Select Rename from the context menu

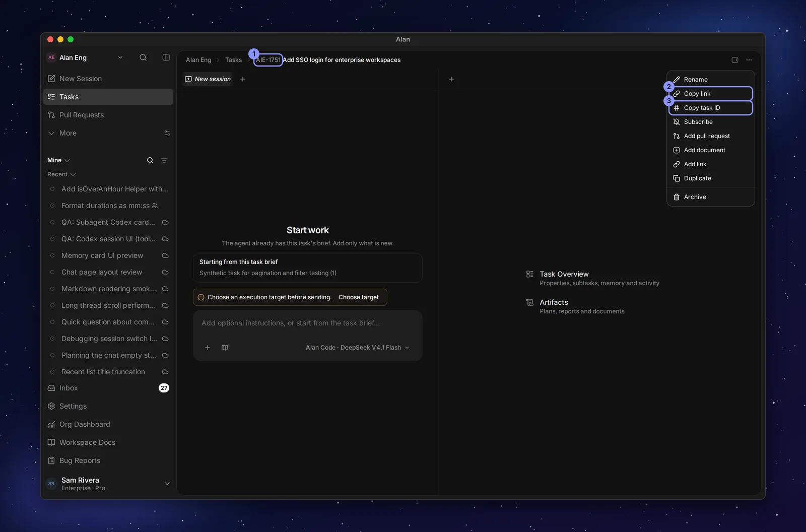tap(710, 80)
